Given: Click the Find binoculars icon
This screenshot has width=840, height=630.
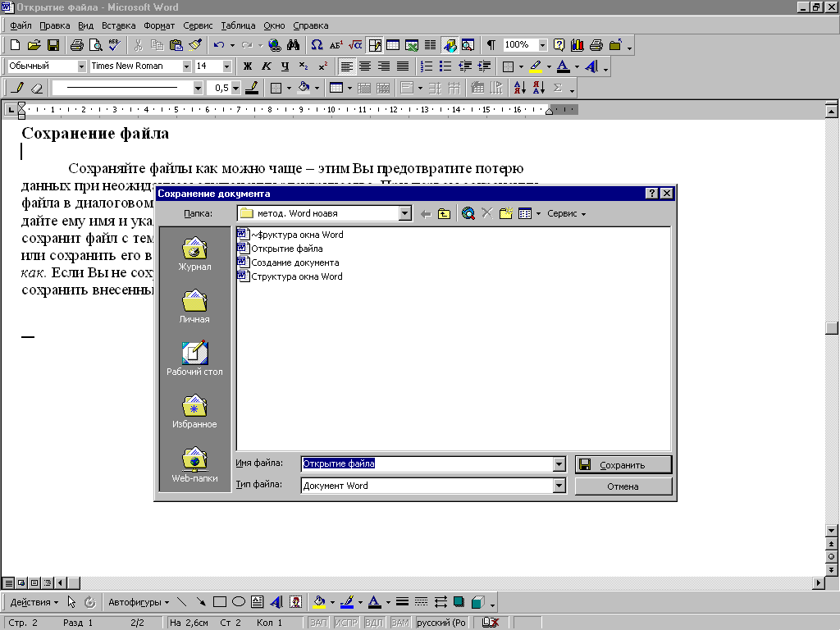Looking at the screenshot, I should click(293, 45).
